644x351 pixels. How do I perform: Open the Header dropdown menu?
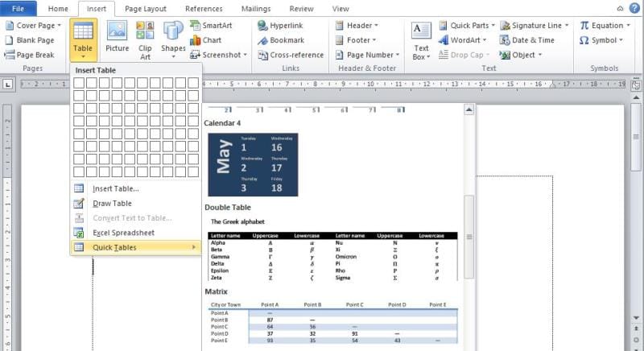pos(357,26)
